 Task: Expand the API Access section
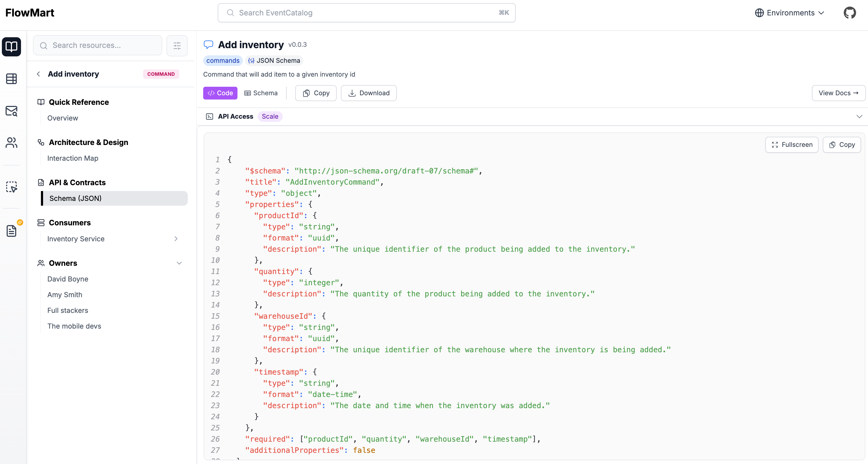859,116
